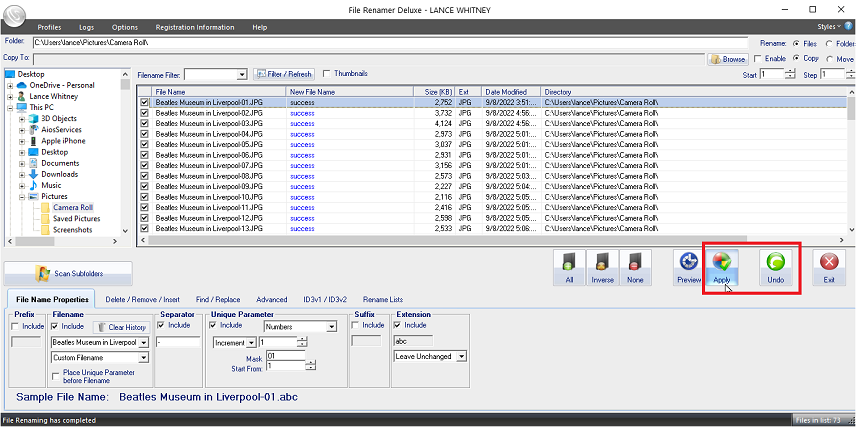Image resolution: width=856 pixels, height=427 pixels.
Task: Click the application logo orb
Action: point(15,17)
